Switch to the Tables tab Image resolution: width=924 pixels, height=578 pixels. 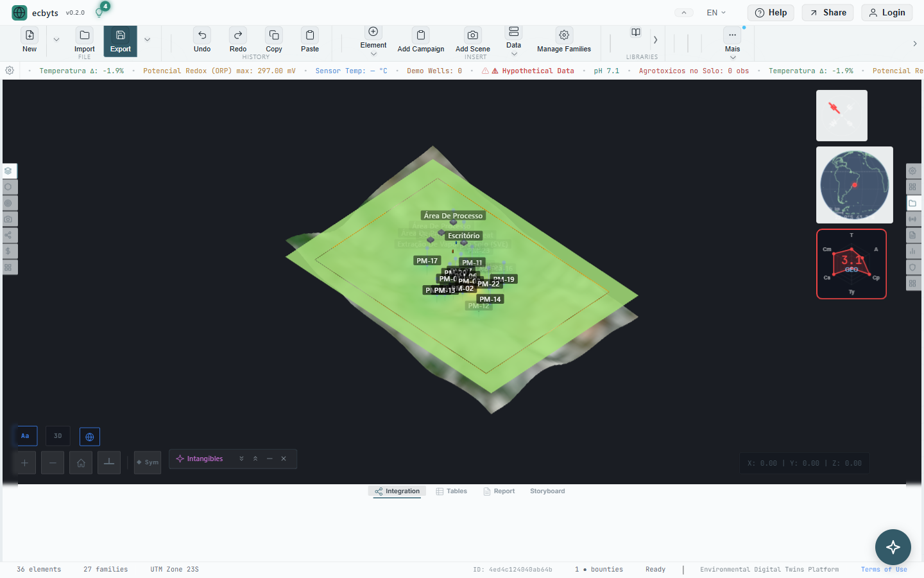tap(452, 491)
